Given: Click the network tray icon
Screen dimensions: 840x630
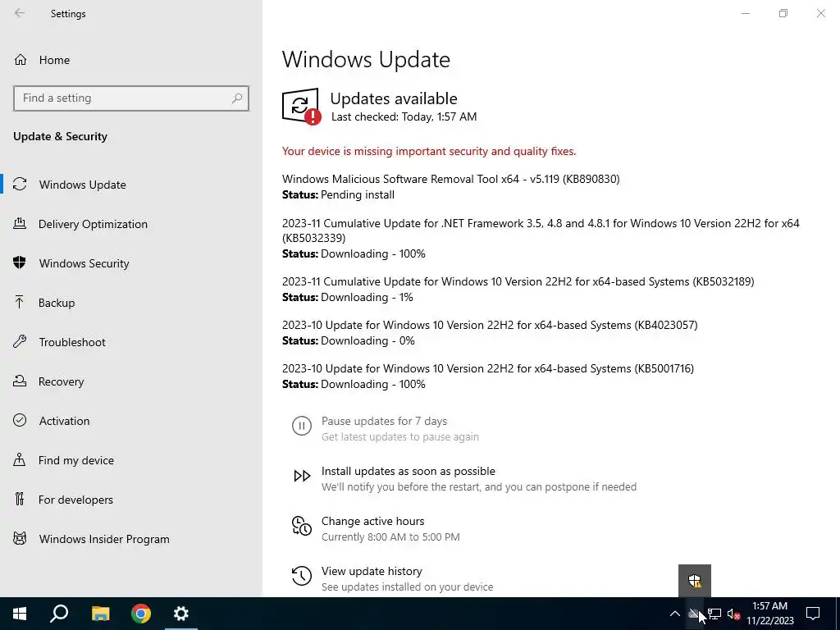Looking at the screenshot, I should (x=714, y=614).
